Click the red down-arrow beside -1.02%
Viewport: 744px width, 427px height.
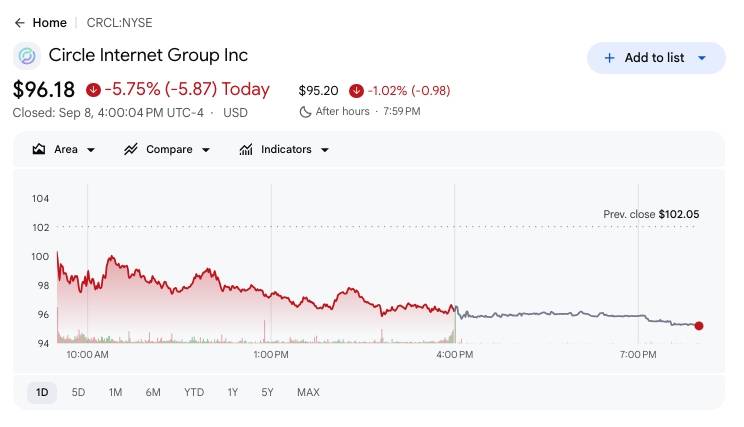tap(356, 91)
